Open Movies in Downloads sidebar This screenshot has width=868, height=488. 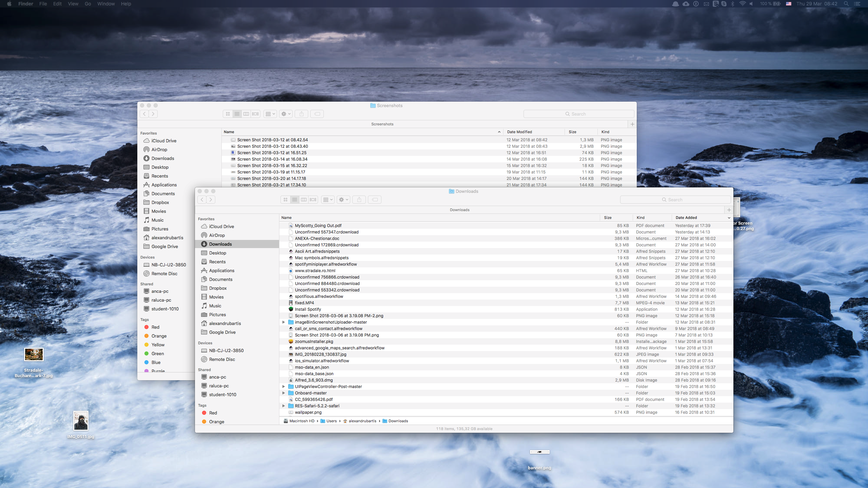237,297
